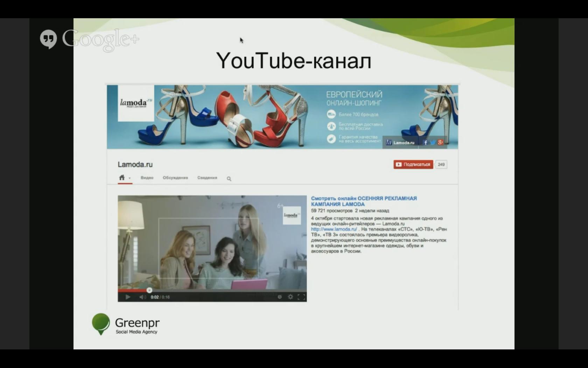
Task: Open the www.lamoda.ru link in description
Action: pos(334,229)
